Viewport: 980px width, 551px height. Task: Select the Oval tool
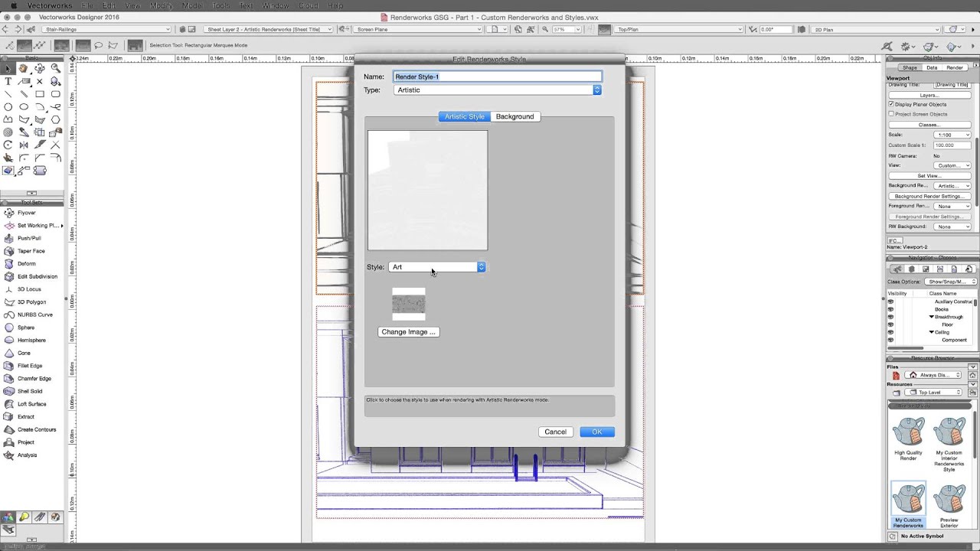[24, 107]
